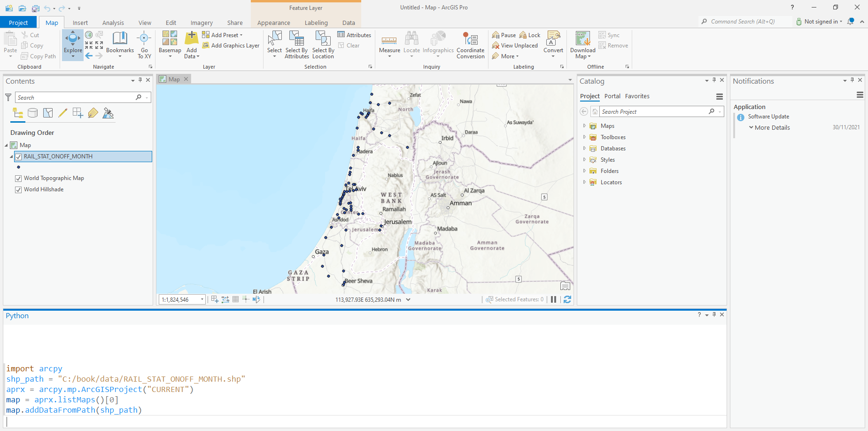Click the Add Graphics Layer button
The height and width of the screenshot is (431, 868).
[231, 46]
